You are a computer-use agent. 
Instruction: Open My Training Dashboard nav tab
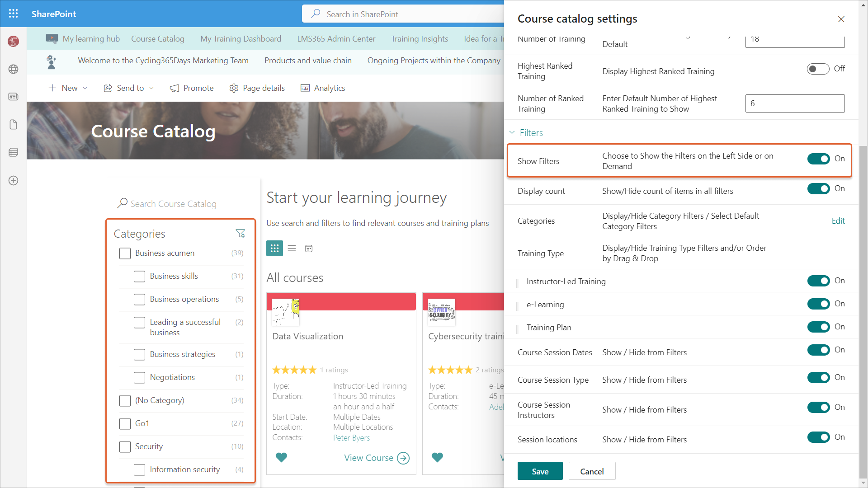pos(241,39)
